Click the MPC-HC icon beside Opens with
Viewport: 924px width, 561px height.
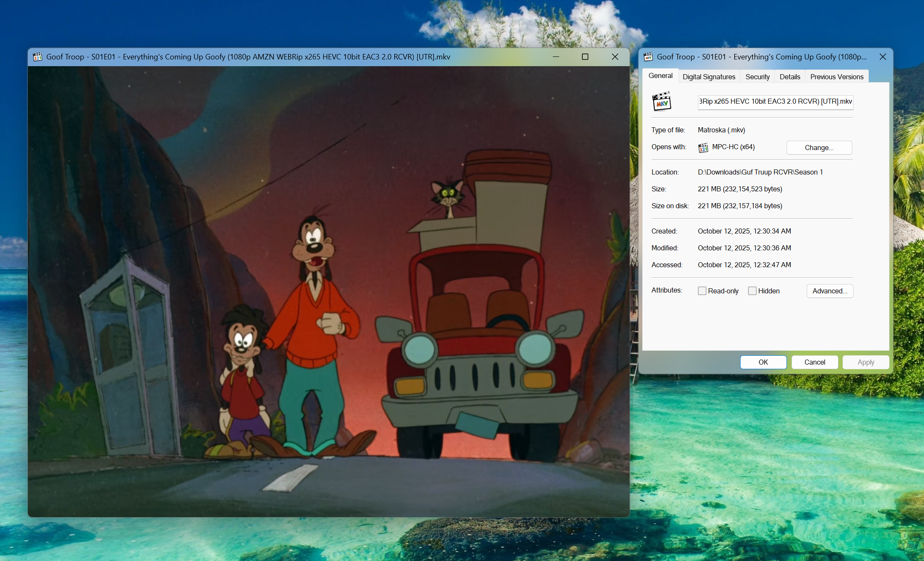point(703,148)
